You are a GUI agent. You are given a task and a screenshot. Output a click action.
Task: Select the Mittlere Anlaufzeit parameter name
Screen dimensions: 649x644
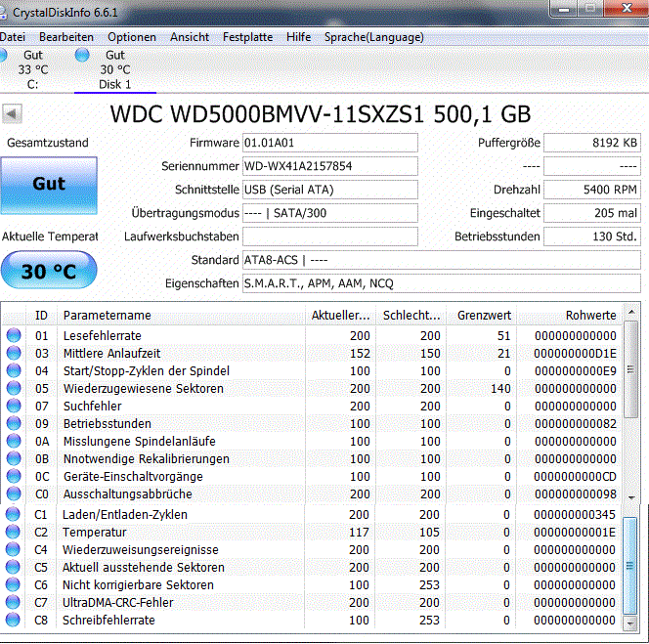coord(111,354)
